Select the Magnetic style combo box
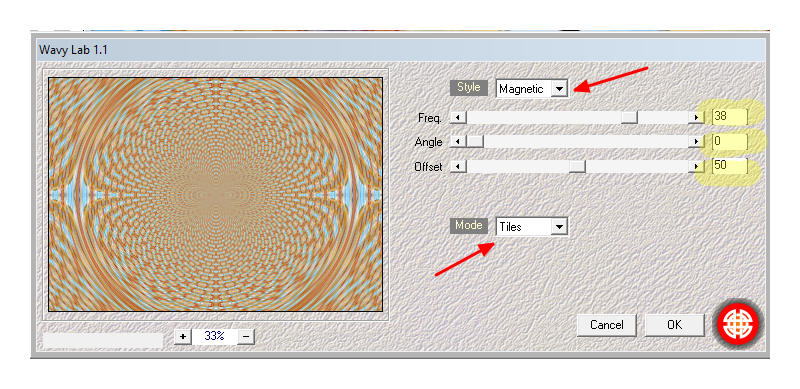The height and width of the screenshot is (389, 800). click(x=532, y=89)
